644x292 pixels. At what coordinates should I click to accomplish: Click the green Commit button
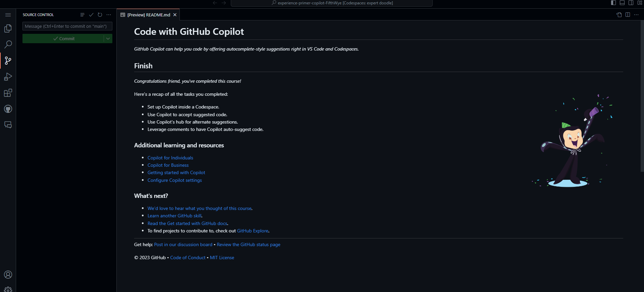click(63, 39)
